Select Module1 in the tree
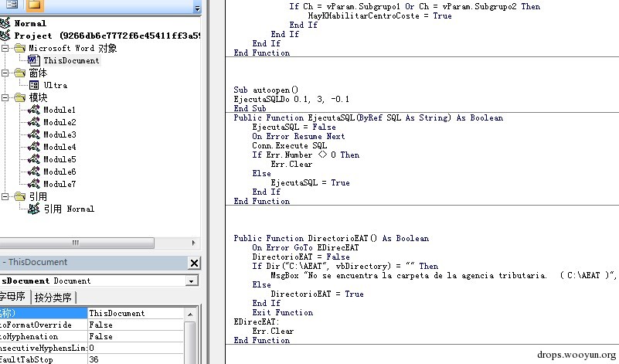The width and height of the screenshot is (619, 364). tap(60, 110)
